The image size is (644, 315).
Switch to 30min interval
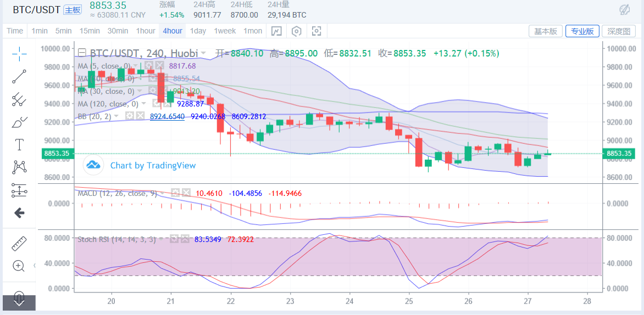118,31
